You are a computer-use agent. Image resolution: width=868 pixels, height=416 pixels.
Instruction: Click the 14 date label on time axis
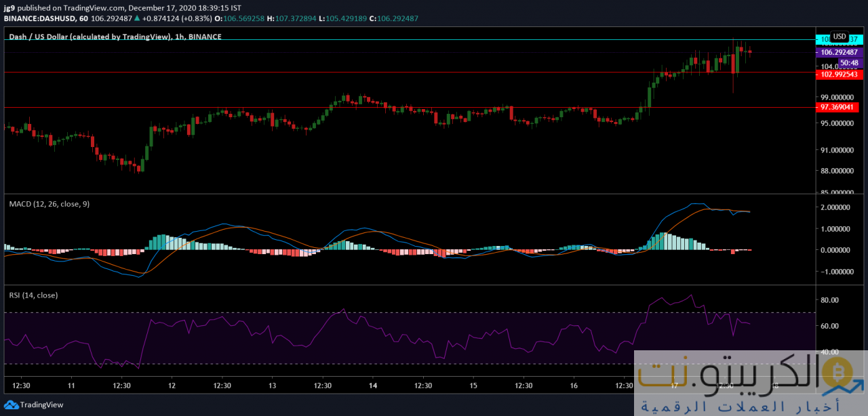(x=373, y=385)
